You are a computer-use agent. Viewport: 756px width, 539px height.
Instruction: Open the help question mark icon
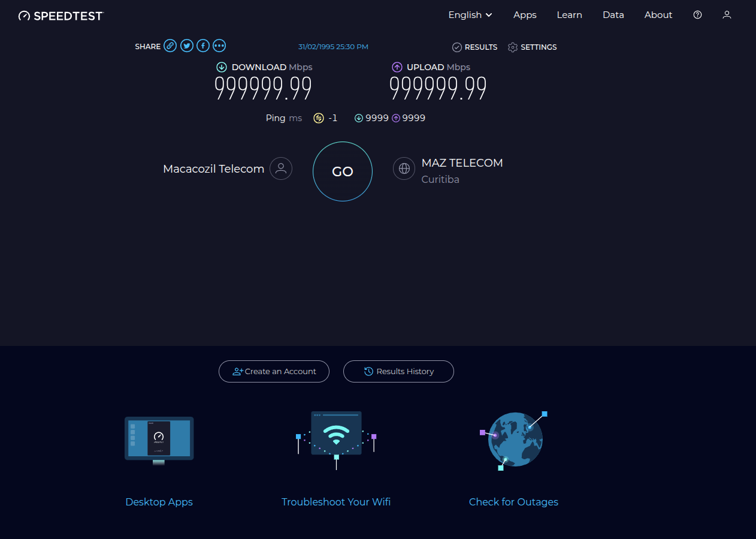[x=697, y=15]
